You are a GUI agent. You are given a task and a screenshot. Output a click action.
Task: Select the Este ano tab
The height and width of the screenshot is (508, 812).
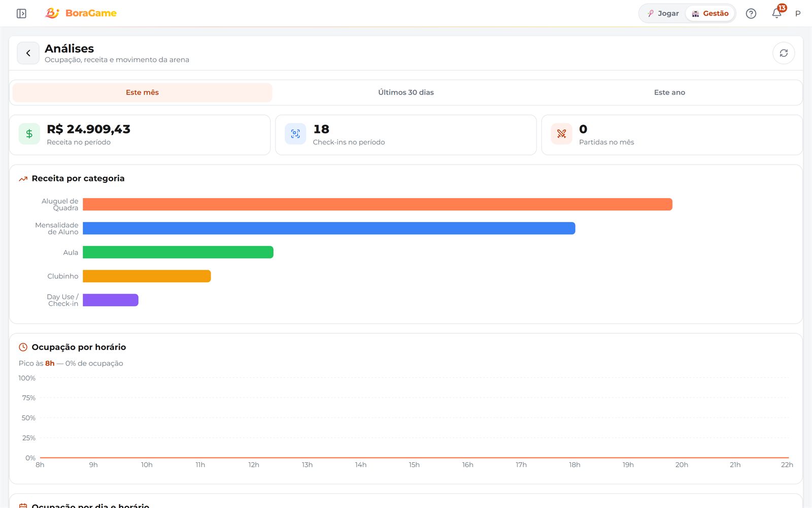[669, 92]
